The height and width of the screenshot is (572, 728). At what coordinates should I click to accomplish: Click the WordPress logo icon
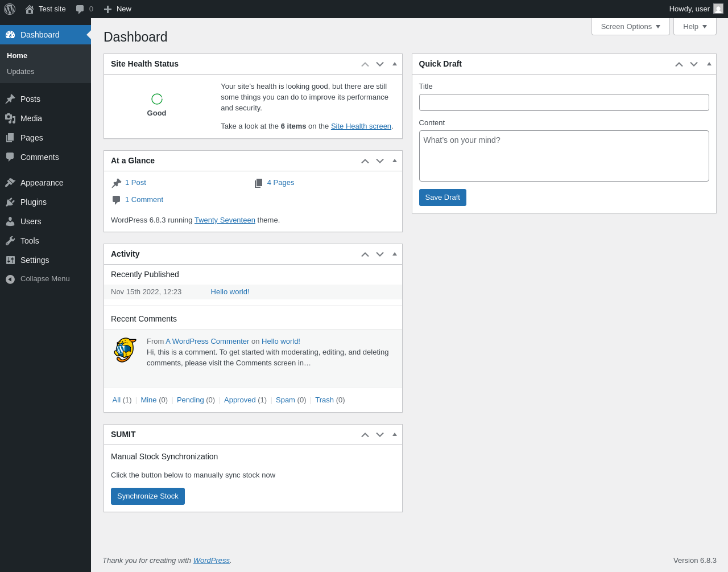tap(10, 9)
